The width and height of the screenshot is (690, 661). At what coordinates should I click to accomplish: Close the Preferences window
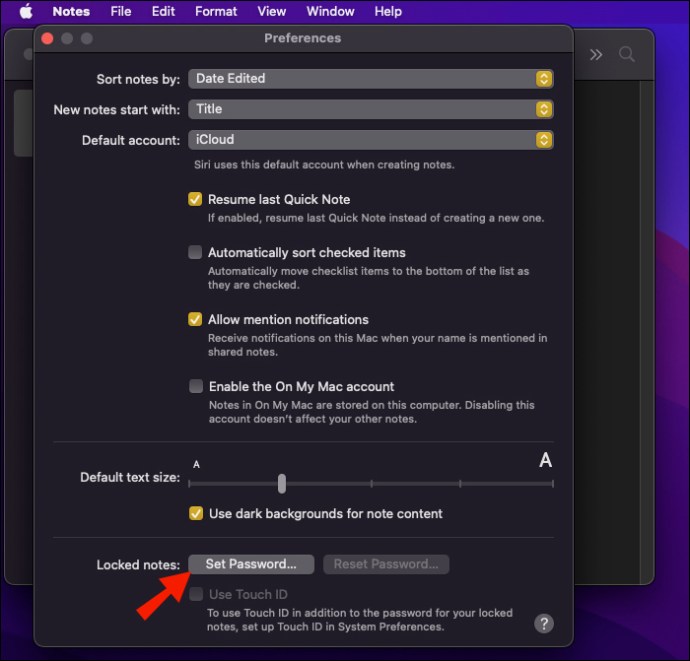[x=47, y=39]
